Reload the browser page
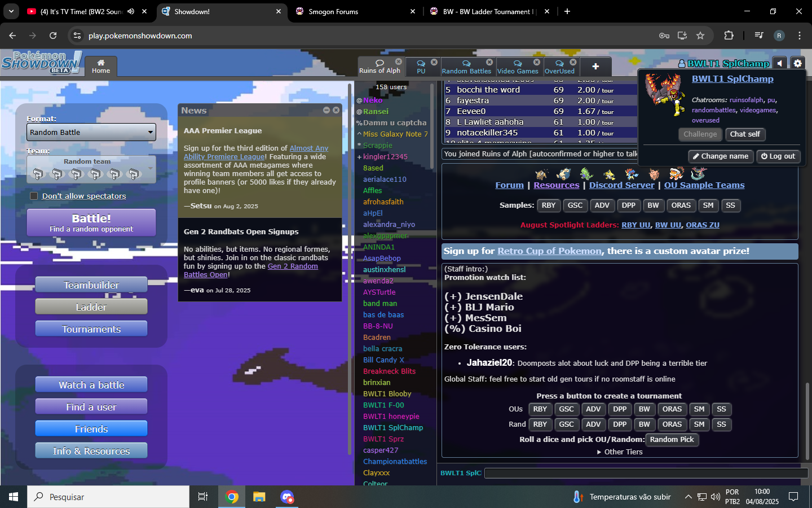 53,36
